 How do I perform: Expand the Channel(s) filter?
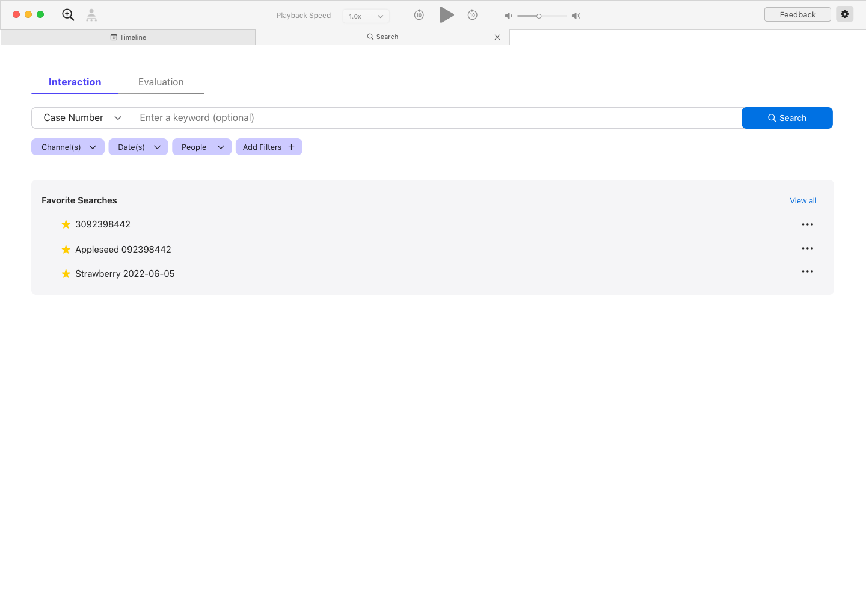point(67,146)
